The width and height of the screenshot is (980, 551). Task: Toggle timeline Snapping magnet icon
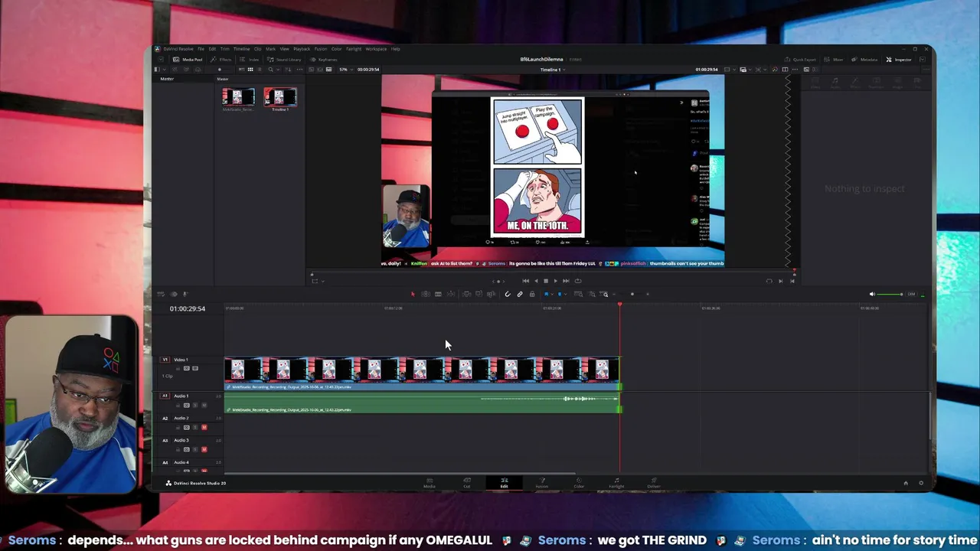[508, 294]
